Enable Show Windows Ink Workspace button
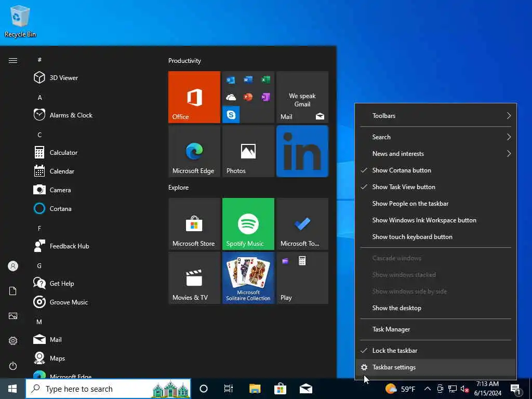 [436, 220]
